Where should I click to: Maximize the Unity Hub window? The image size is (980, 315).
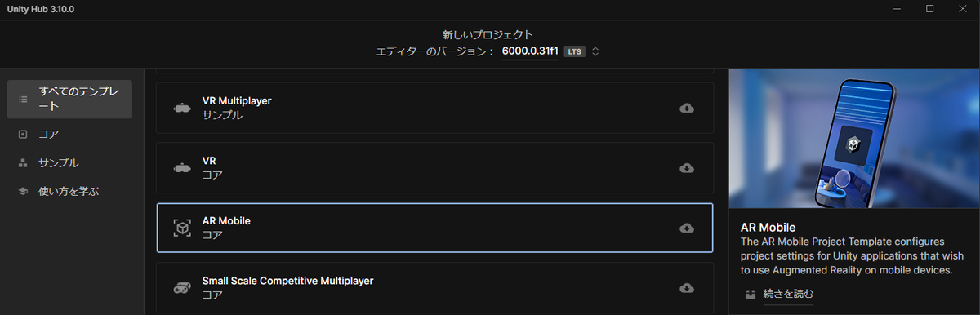929,8
